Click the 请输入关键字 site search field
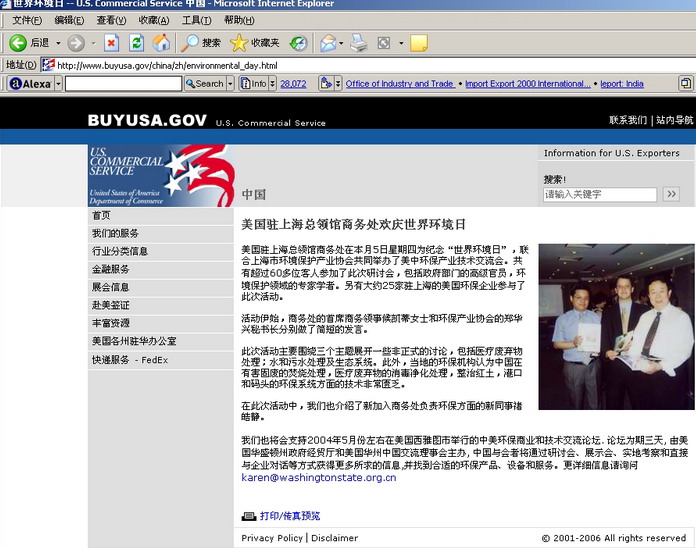 [600, 194]
